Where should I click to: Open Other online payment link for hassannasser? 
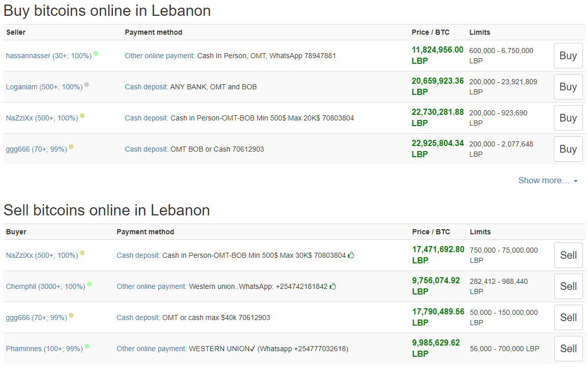[160, 56]
